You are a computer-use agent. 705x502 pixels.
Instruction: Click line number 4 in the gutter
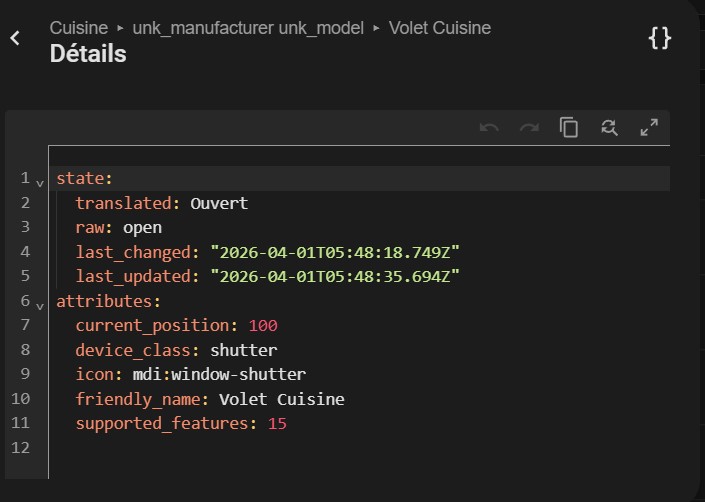(25, 252)
